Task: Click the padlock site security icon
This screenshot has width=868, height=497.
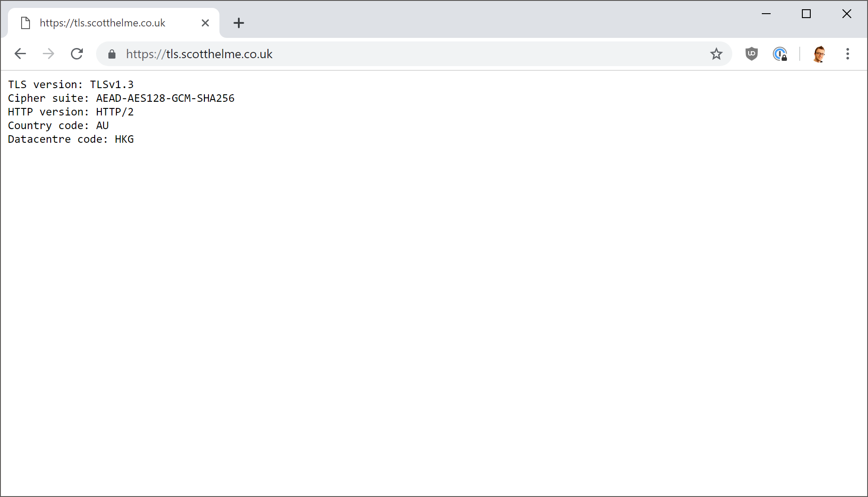Action: pyautogui.click(x=112, y=54)
